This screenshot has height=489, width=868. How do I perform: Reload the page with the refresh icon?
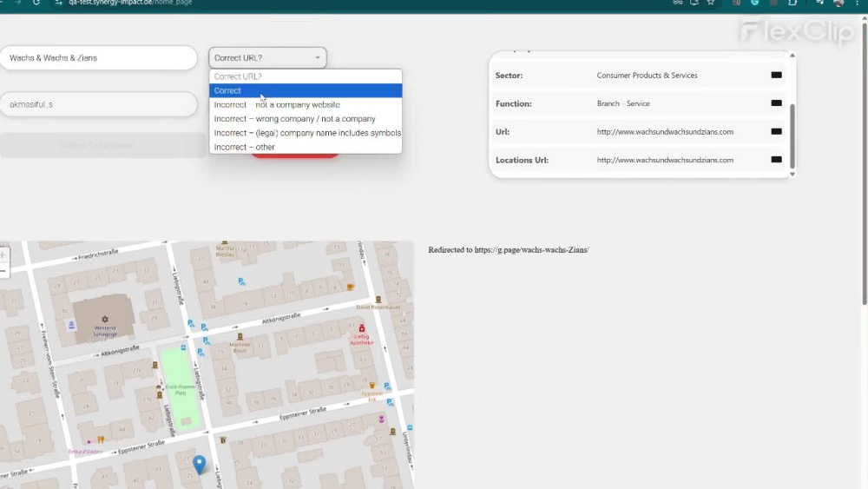click(x=36, y=3)
